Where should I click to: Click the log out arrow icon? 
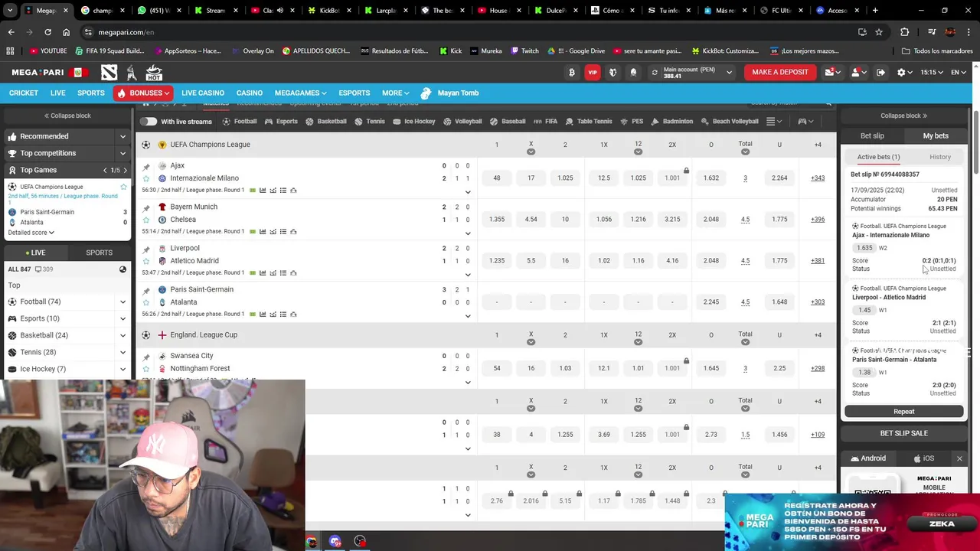tap(880, 72)
